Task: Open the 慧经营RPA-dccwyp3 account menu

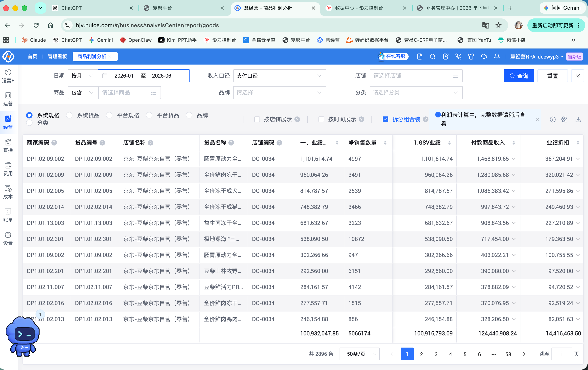Action: pyautogui.click(x=536, y=57)
